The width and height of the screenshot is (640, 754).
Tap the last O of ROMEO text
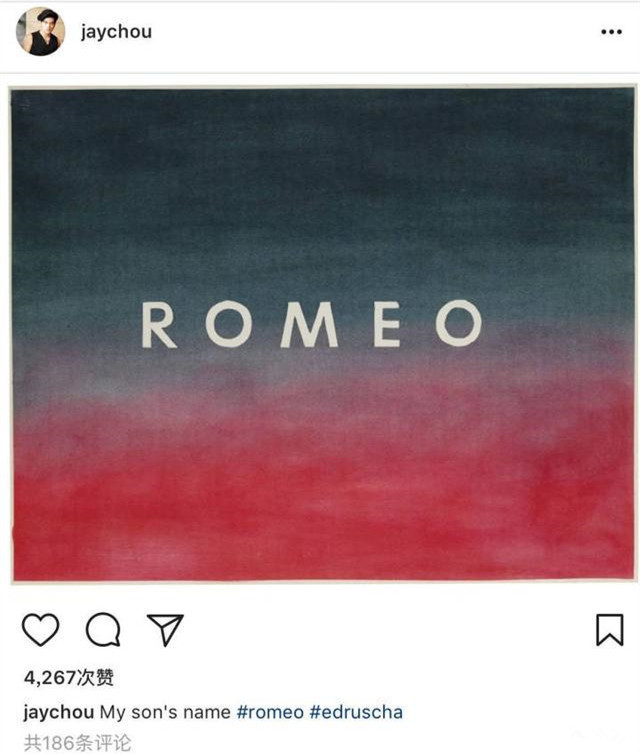click(x=459, y=323)
